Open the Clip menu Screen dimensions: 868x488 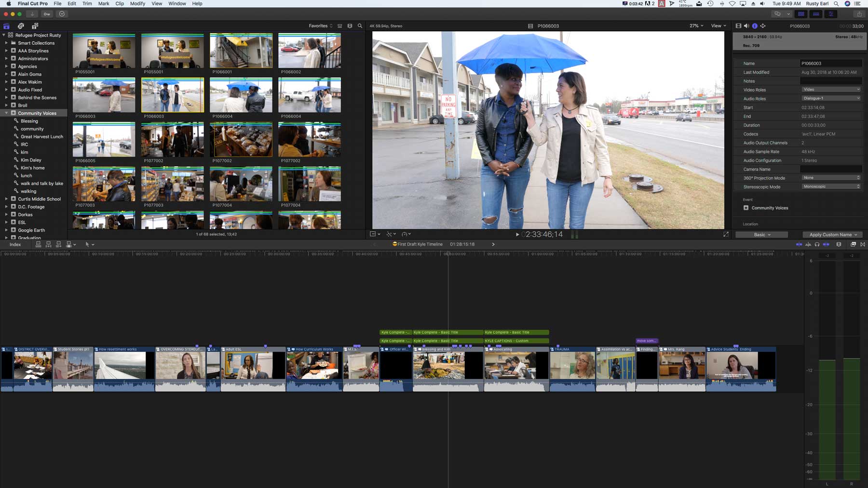click(120, 3)
